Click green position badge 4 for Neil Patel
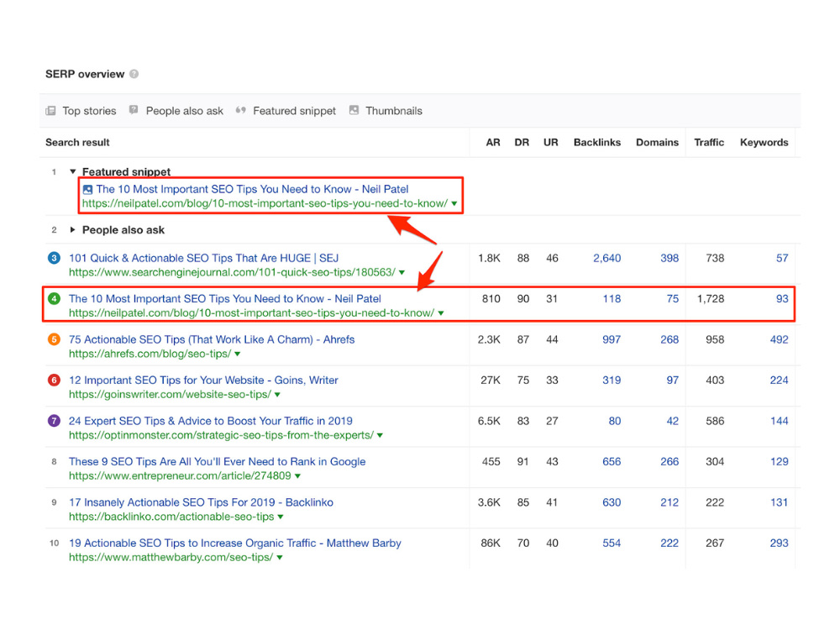This screenshot has height=630, width=840. pos(54,299)
